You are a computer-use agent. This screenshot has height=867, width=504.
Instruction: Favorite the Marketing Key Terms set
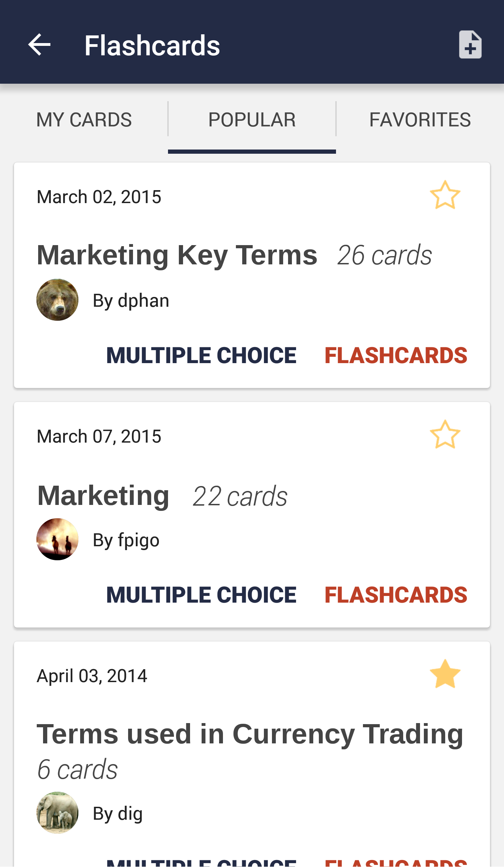point(445,195)
